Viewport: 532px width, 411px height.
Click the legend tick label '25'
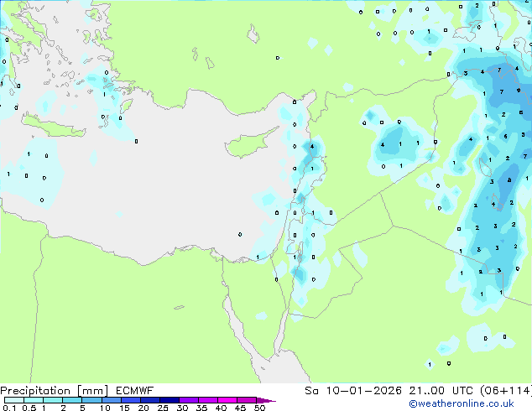[163, 408]
